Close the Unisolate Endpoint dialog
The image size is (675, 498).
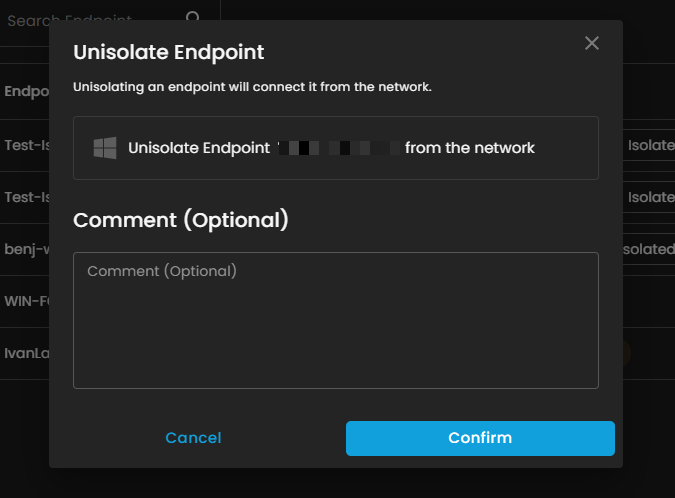tap(592, 43)
